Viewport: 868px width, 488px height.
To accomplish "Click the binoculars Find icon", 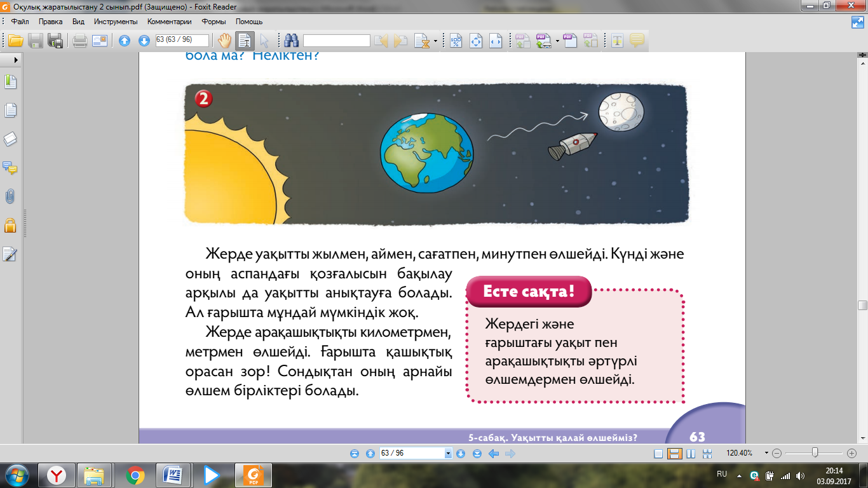I will 292,41.
